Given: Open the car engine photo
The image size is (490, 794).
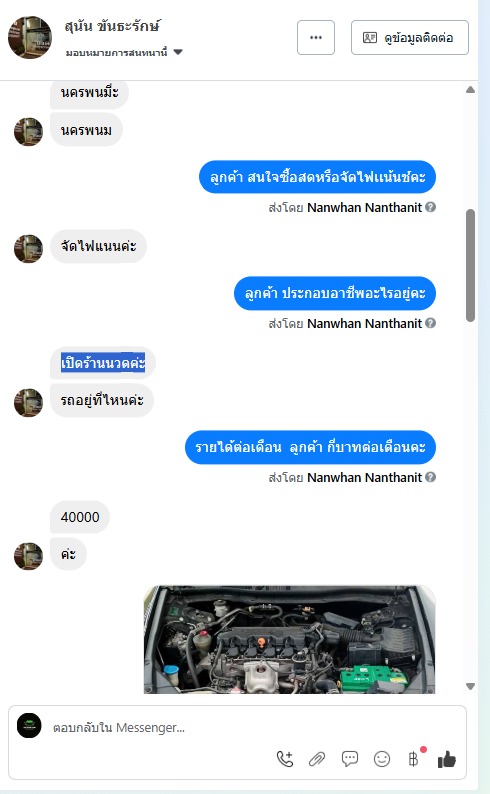Looking at the screenshot, I should click(290, 640).
